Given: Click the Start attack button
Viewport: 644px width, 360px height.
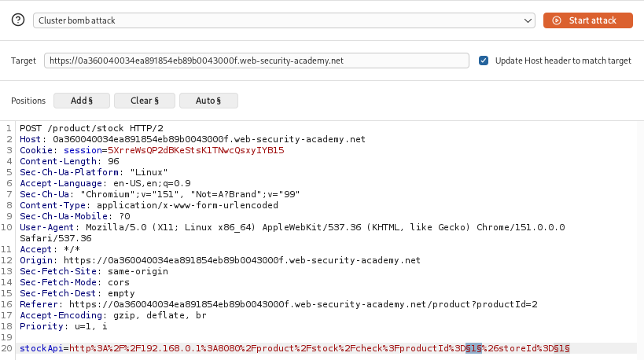Looking at the screenshot, I should [587, 20].
